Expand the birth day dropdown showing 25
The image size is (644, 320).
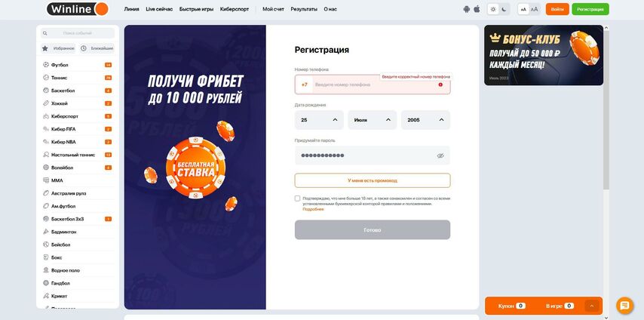tap(319, 120)
